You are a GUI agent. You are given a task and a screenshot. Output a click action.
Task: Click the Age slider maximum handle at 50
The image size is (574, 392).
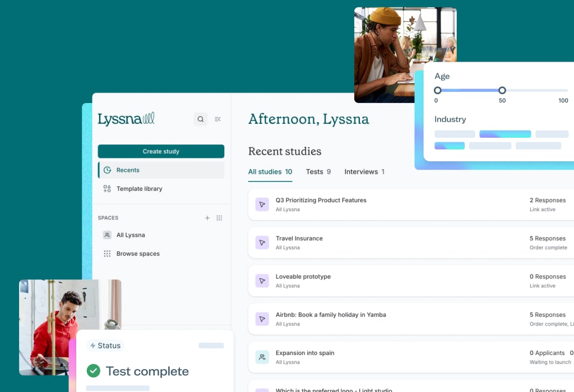point(502,90)
